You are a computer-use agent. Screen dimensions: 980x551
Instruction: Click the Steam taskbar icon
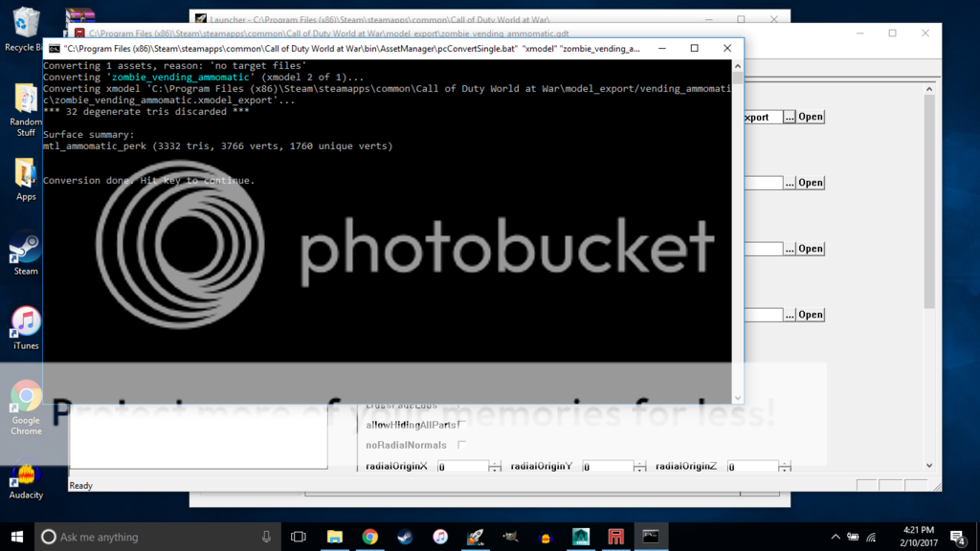click(x=405, y=537)
